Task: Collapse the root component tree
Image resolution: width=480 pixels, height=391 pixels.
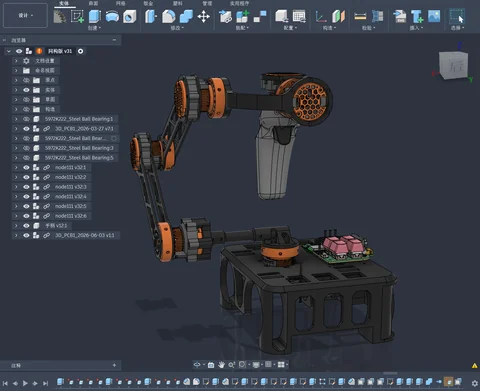Action: coord(9,51)
